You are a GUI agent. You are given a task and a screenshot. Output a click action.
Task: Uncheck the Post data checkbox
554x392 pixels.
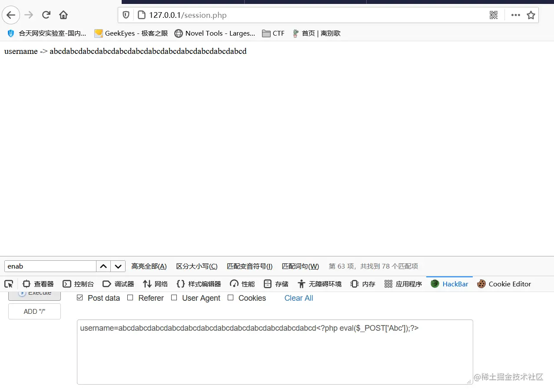point(80,298)
